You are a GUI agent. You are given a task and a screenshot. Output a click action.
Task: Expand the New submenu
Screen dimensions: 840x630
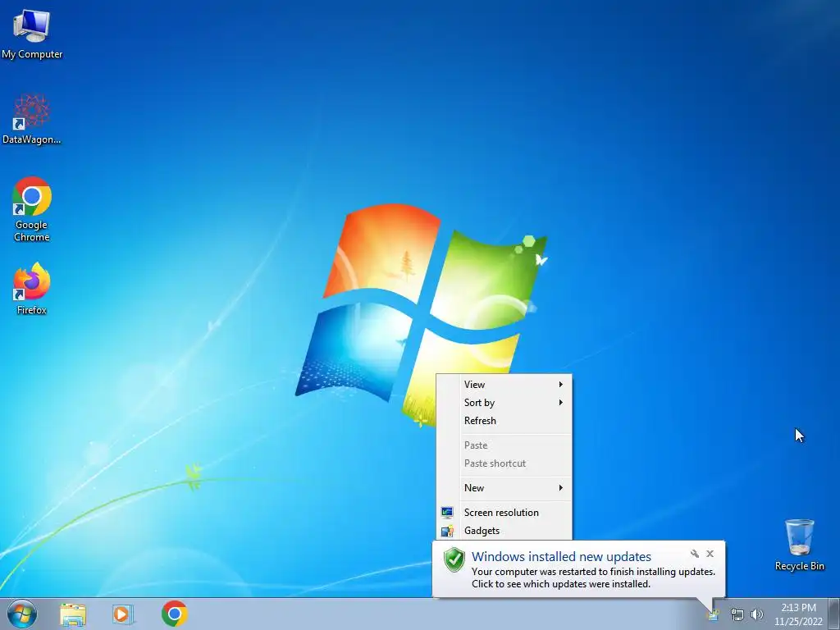[504, 488]
